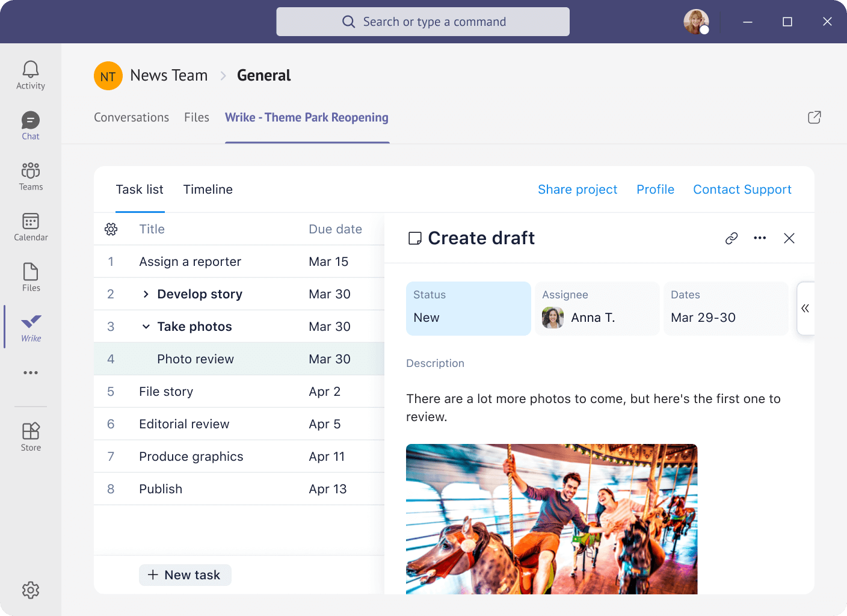847x616 pixels.
Task: Collapse the Take photos subtasks
Action: click(x=146, y=327)
